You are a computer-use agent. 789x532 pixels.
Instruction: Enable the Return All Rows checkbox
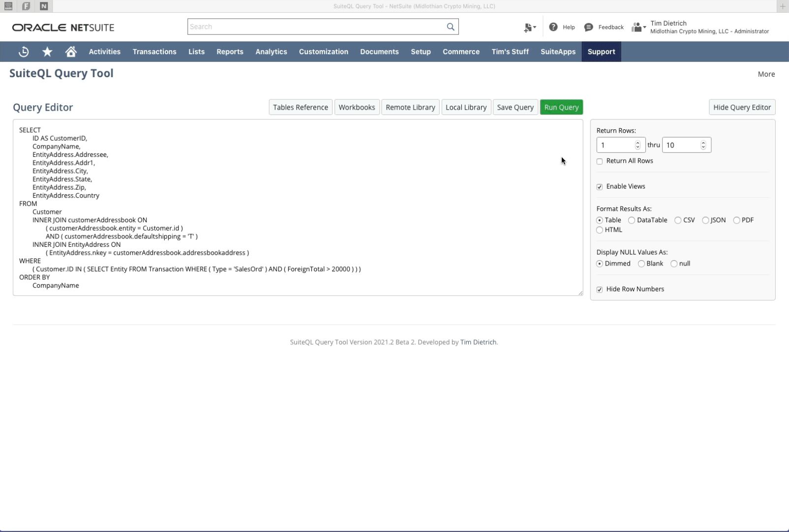pyautogui.click(x=600, y=161)
